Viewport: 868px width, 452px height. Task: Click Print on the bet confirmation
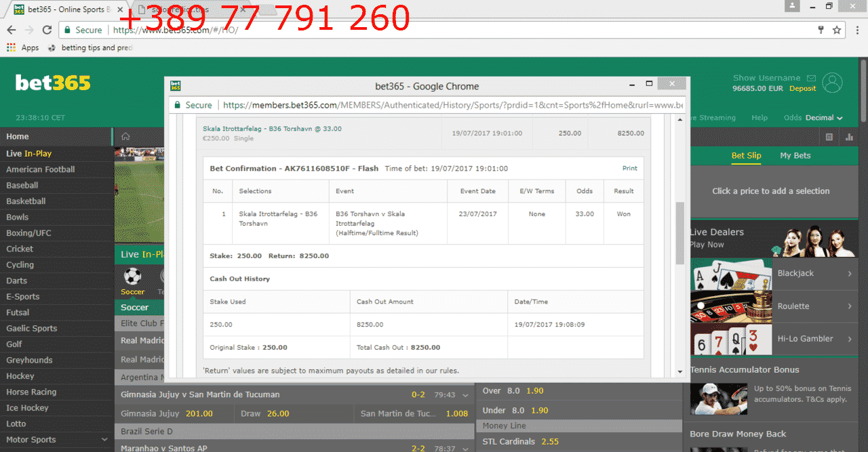[x=629, y=169]
